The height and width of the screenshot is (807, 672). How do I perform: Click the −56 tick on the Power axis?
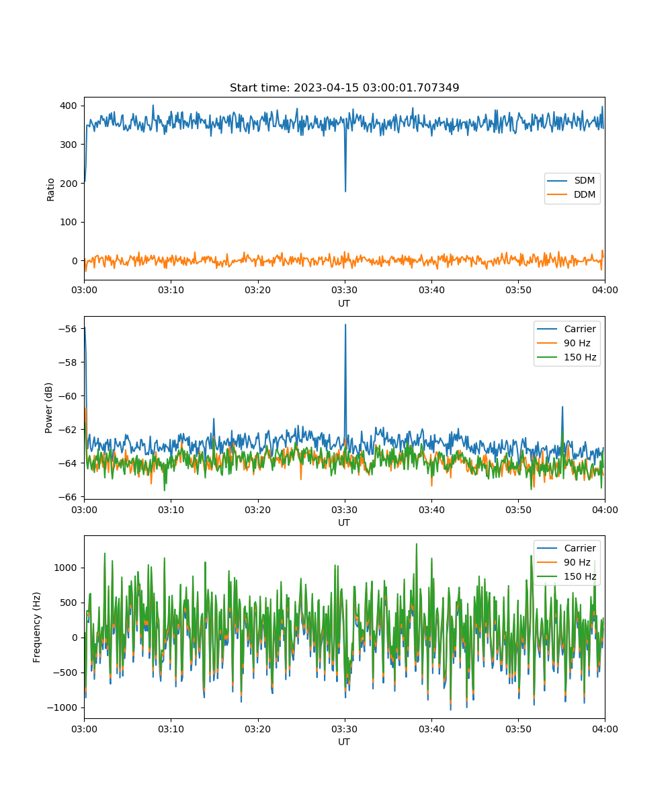[69, 329]
